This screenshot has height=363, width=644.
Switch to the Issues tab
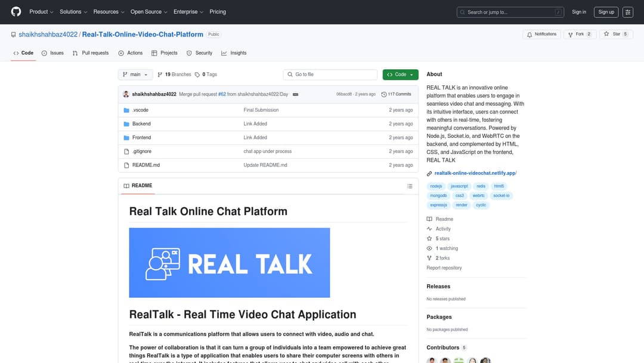[52, 53]
